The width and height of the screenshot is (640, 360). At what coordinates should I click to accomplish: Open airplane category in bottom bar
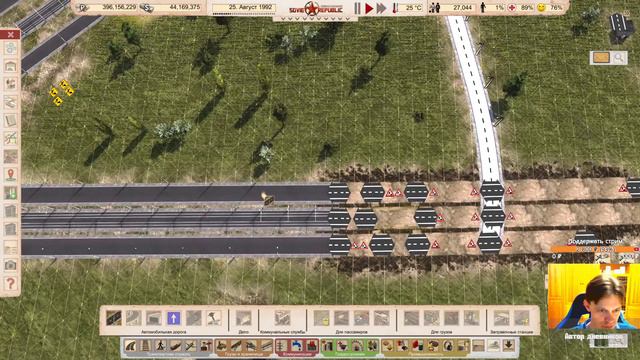191,346
